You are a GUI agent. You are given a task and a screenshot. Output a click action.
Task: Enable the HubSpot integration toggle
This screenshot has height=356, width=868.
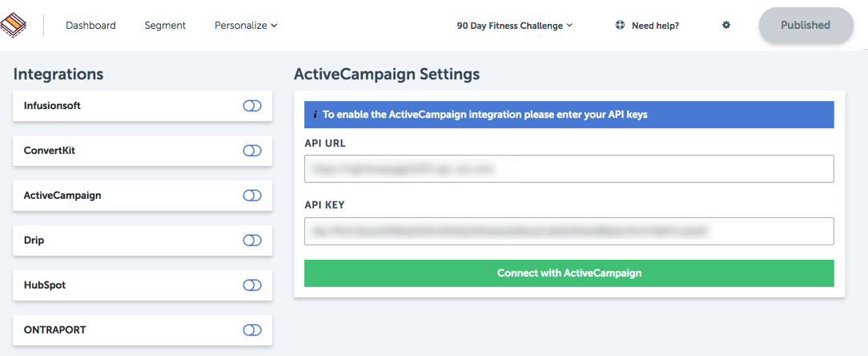[x=252, y=285]
